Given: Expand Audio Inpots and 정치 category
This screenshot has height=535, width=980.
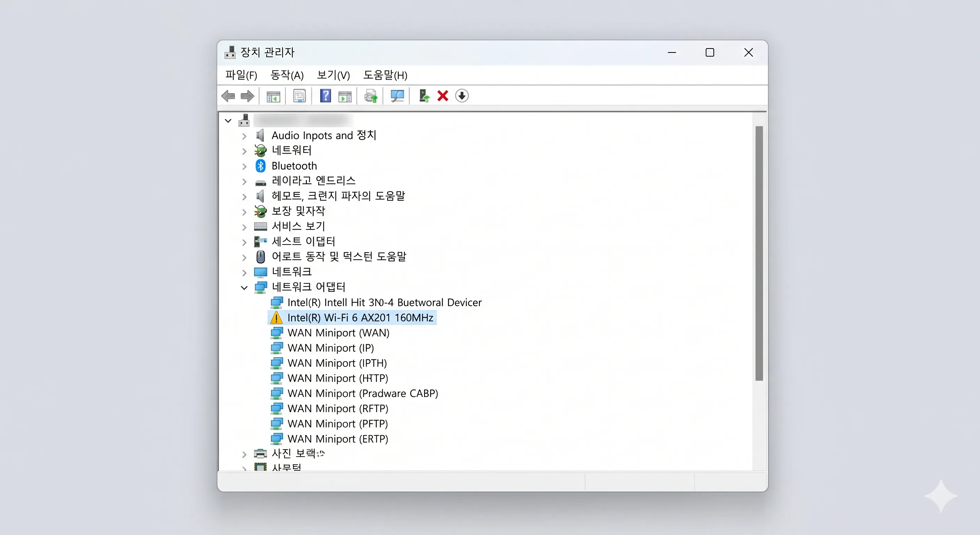Looking at the screenshot, I should click(244, 136).
